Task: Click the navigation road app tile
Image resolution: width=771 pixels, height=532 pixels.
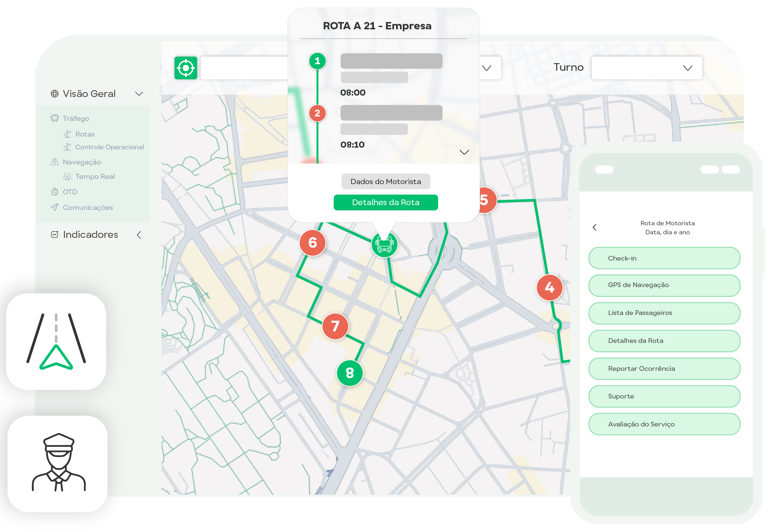Action: (56, 341)
